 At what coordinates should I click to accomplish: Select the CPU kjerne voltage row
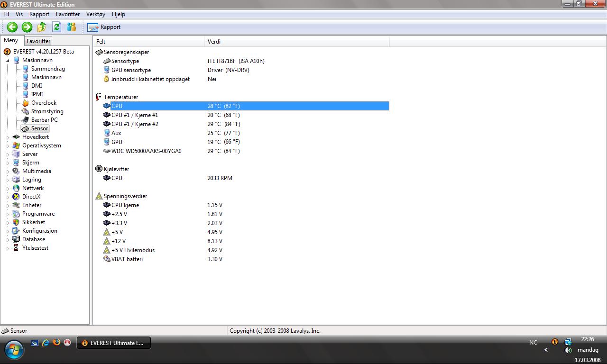[241, 205]
